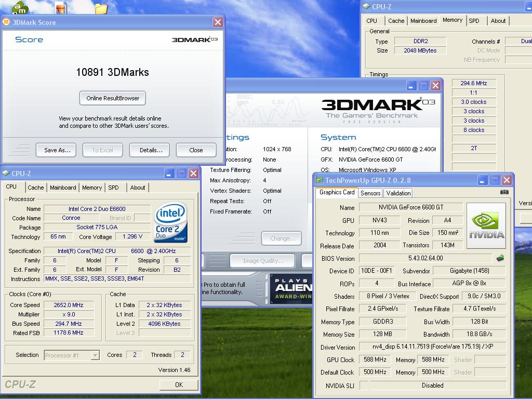Click the NVIDIA logo in GPU-Z
Screen dimensions: 532x399
486,225
